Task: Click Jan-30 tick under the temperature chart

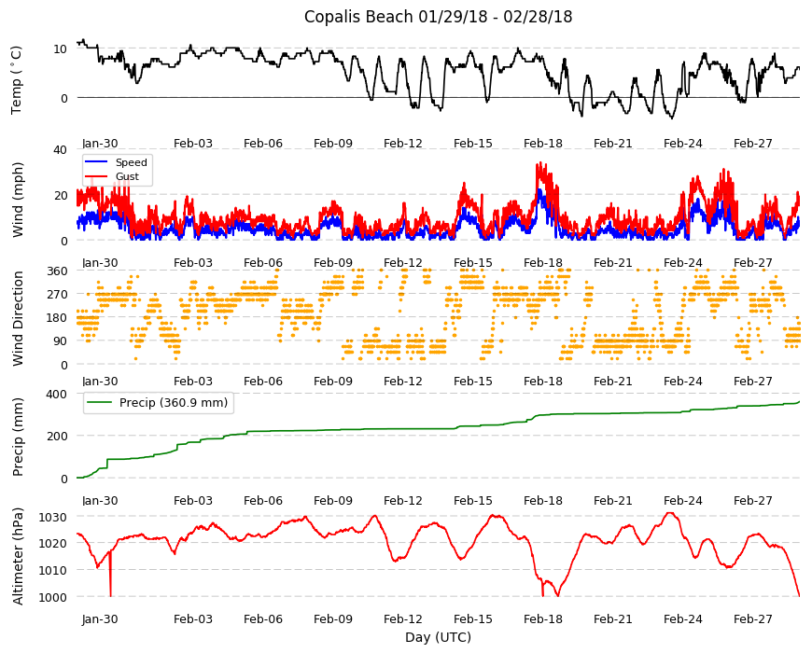Action: point(100,144)
